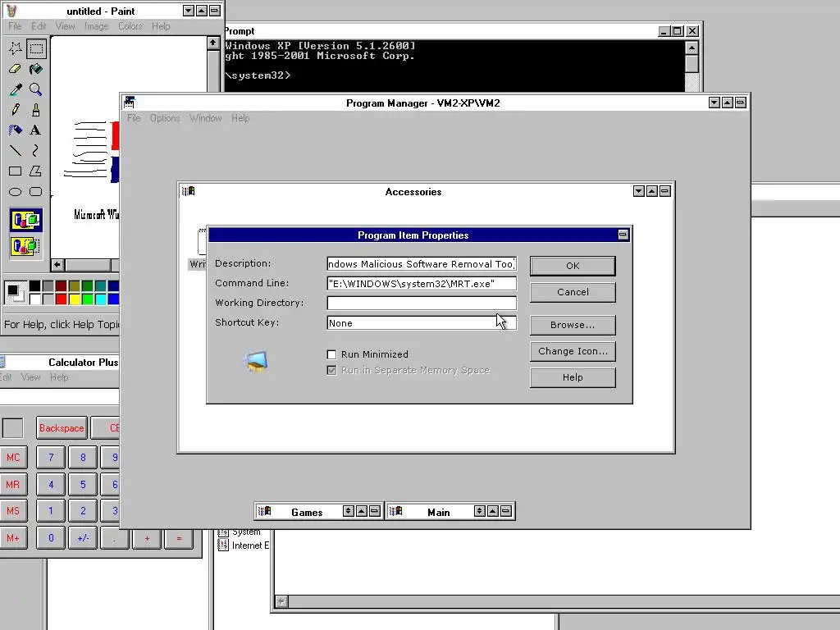
Task: Open the Games program group icon
Action: (x=265, y=511)
